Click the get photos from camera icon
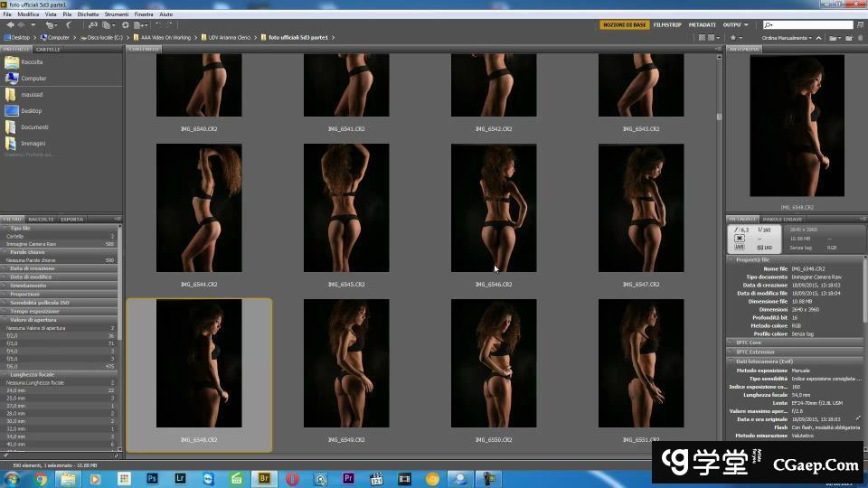Screen dimensions: 868x488 tap(90, 25)
